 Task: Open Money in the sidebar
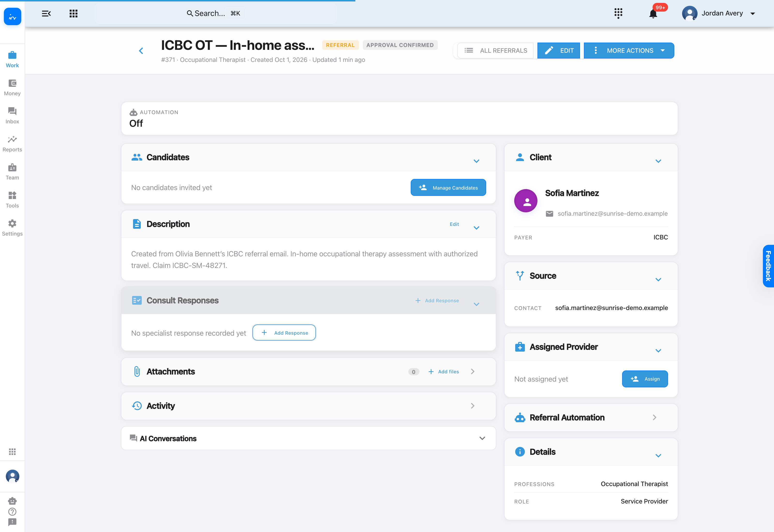coord(12,88)
